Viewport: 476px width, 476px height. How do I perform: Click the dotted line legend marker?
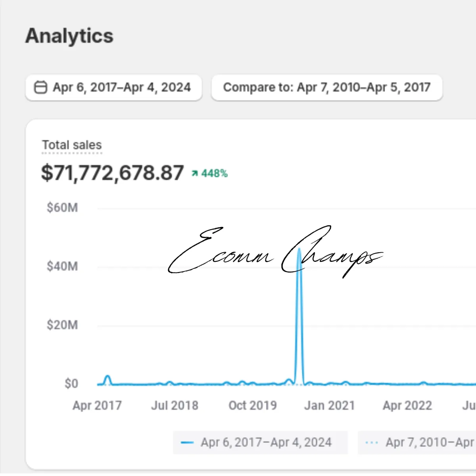[x=372, y=442]
